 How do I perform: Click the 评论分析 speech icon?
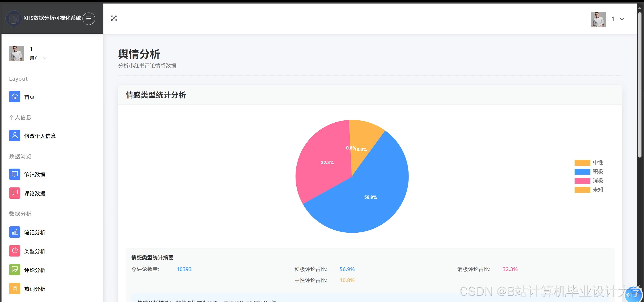[x=15, y=270]
